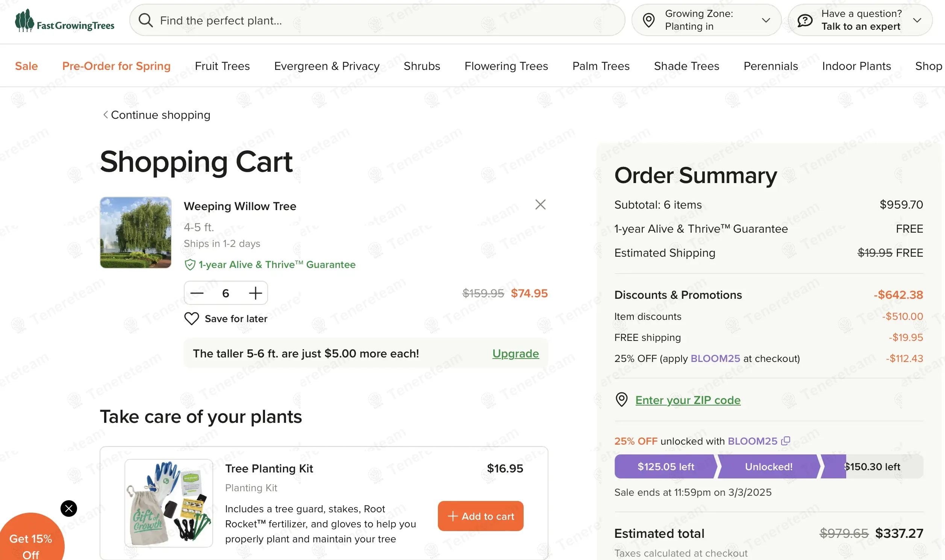Click the heart Save for later icon

191,318
